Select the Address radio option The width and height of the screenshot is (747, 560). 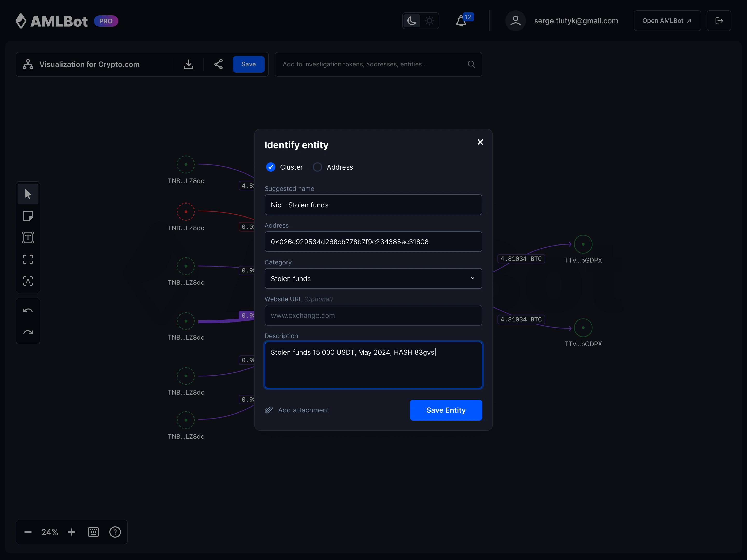tap(317, 167)
